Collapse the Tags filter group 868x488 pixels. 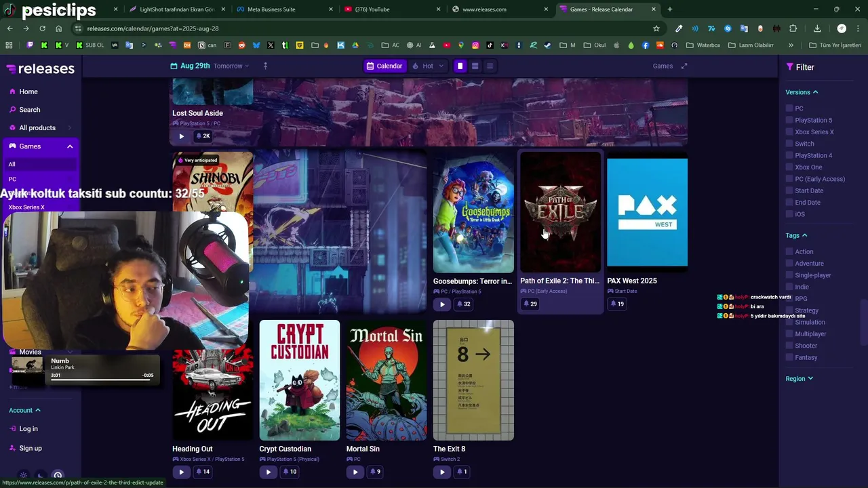(796, 235)
